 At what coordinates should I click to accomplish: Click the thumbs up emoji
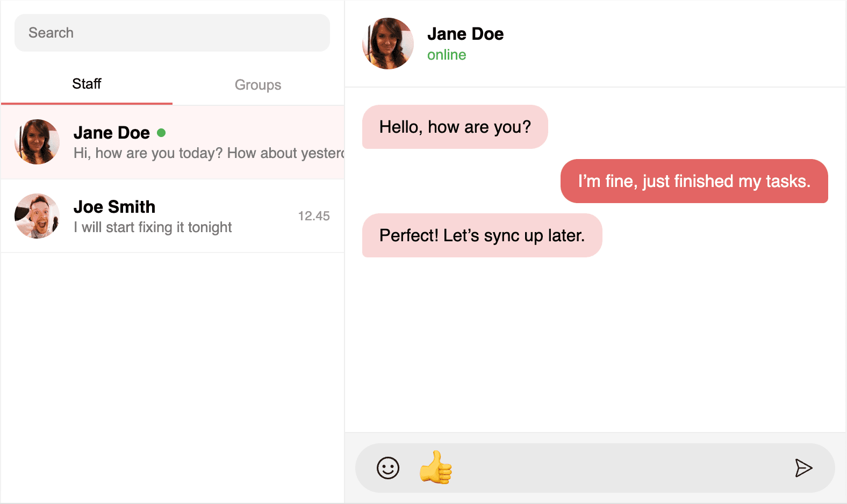coord(436,467)
